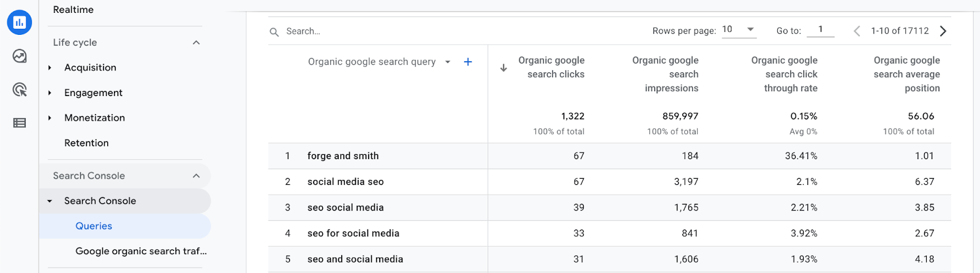The width and height of the screenshot is (980, 273).
Task: Open the Retention report
Action: click(x=86, y=143)
